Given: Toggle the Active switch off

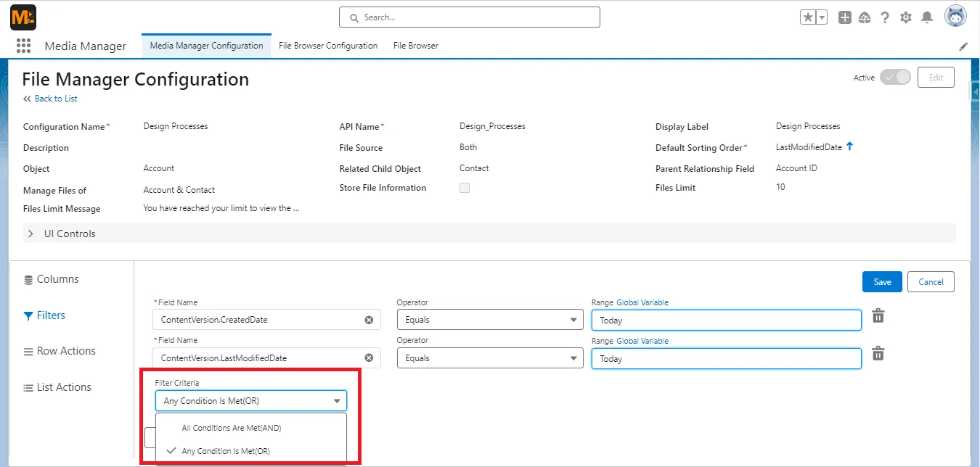Looking at the screenshot, I should (896, 78).
